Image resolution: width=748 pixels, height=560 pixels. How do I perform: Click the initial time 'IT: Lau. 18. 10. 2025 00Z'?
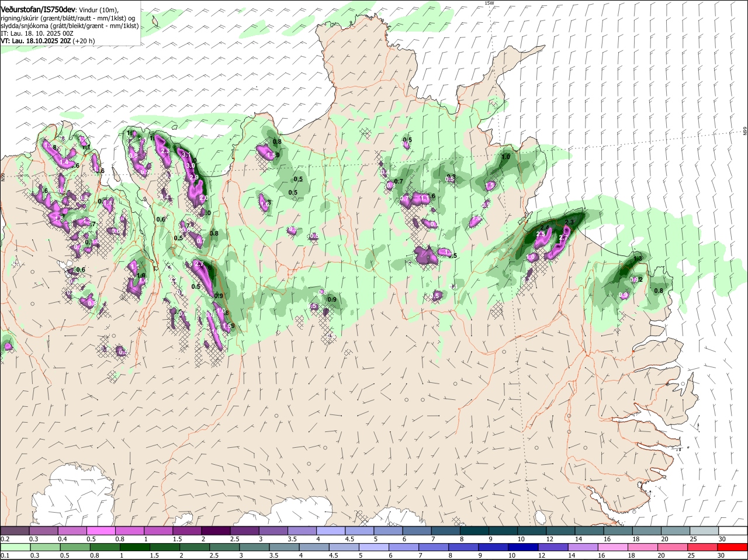pyautogui.click(x=37, y=33)
